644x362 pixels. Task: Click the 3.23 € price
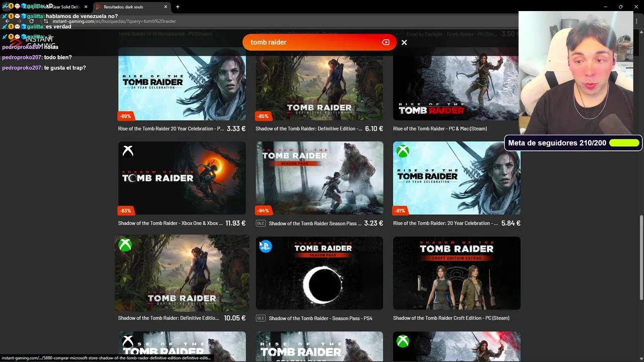pyautogui.click(x=373, y=223)
